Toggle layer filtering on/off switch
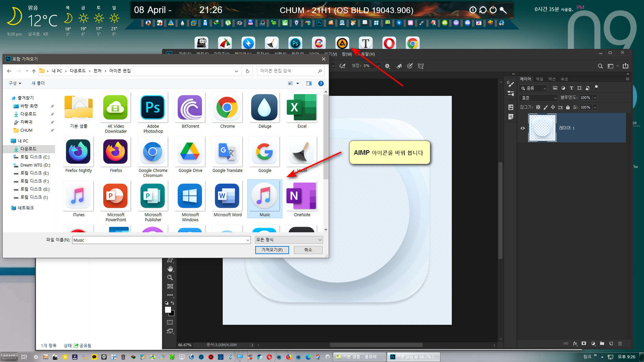644x362 pixels. [596, 87]
